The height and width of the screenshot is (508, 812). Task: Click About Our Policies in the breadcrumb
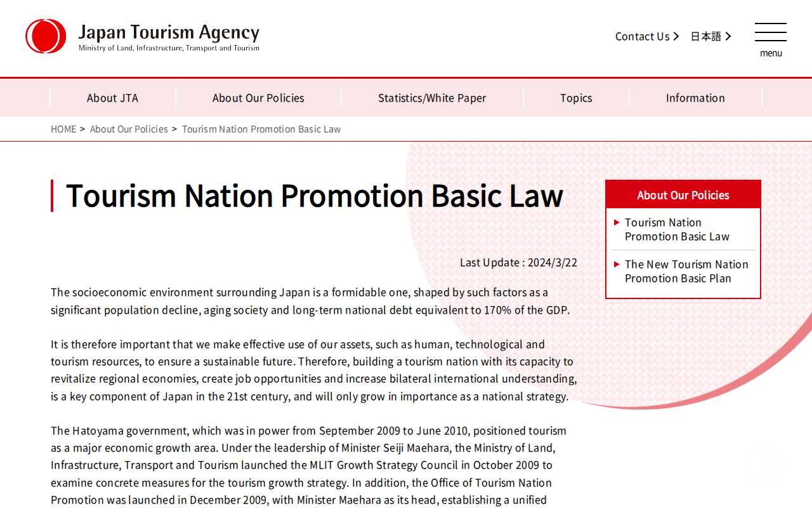[129, 129]
